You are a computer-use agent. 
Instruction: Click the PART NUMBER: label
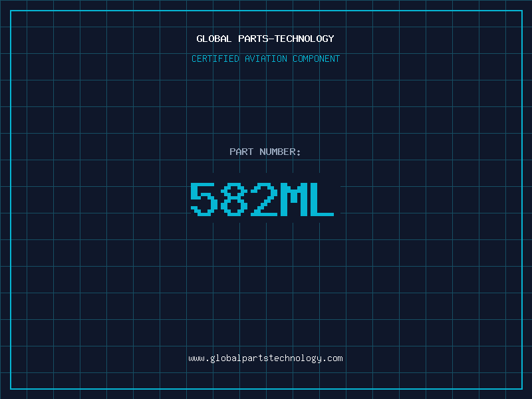(x=265, y=152)
